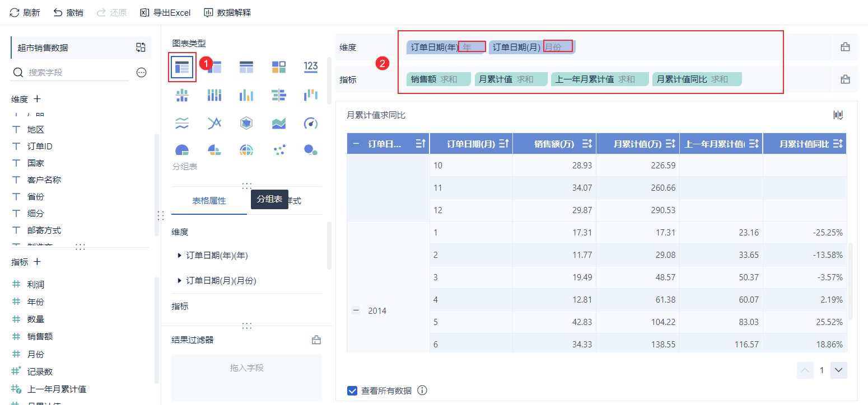The width and height of the screenshot is (868, 405).
Task: Clear the 结果过滤器 with its clear icon
Action: (316, 340)
